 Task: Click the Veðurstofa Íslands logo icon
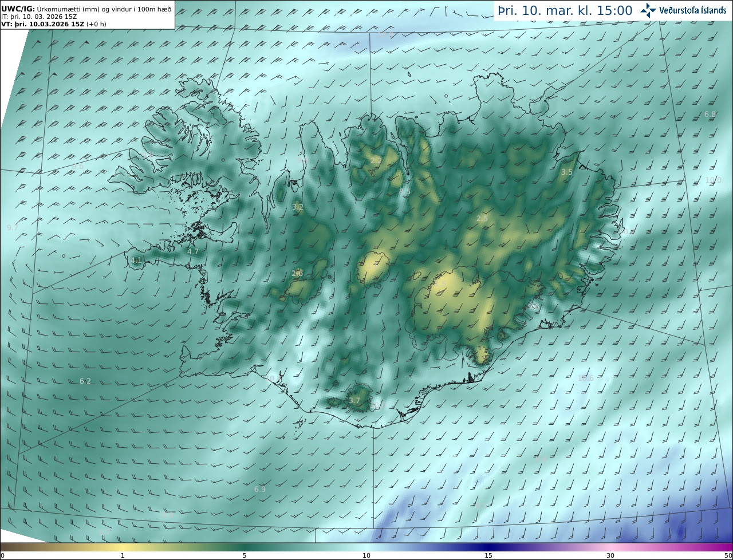pos(648,10)
